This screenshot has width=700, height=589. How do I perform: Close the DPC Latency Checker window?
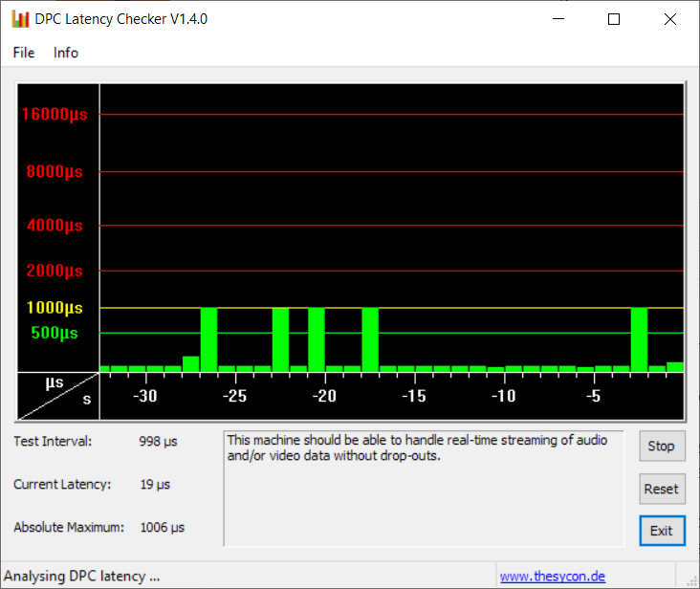tap(669, 19)
